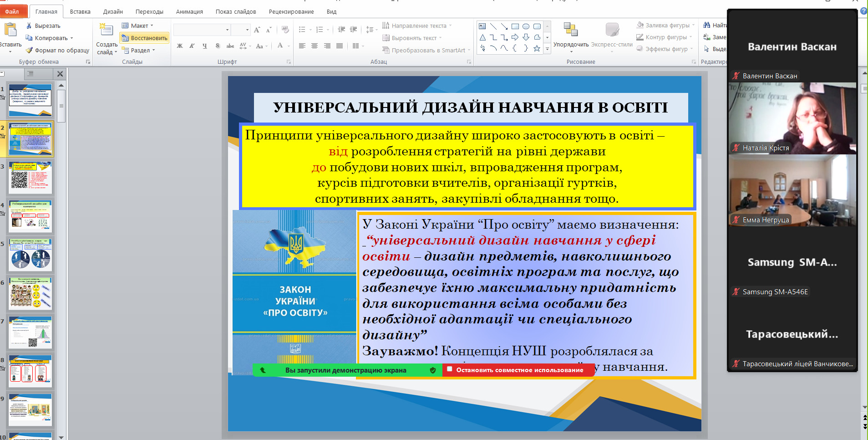Select the isosceles triangle shape
The height and width of the screenshot is (440, 868).
pyautogui.click(x=482, y=37)
